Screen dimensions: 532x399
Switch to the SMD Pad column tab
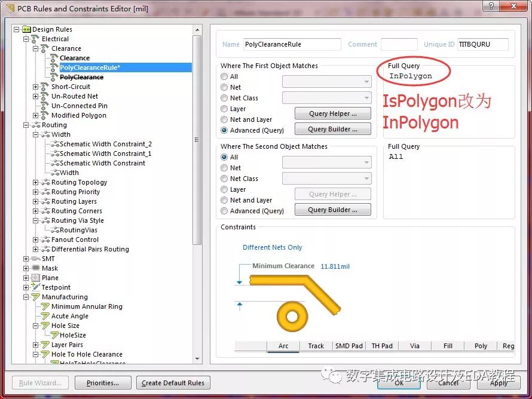coord(348,346)
